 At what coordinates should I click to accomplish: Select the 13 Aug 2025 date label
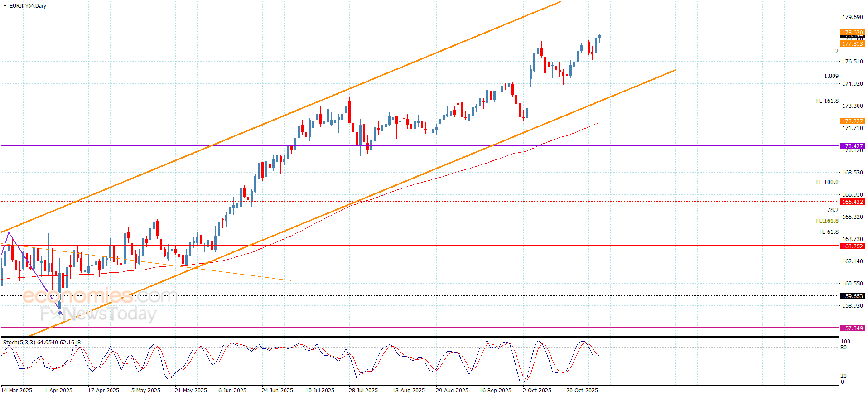(x=409, y=390)
